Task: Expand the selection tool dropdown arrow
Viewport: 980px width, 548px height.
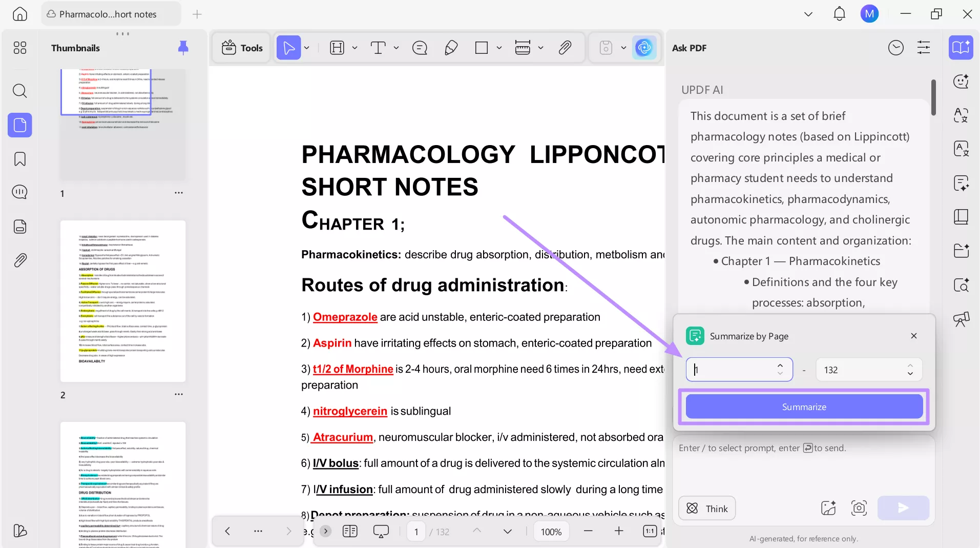Action: tap(306, 48)
